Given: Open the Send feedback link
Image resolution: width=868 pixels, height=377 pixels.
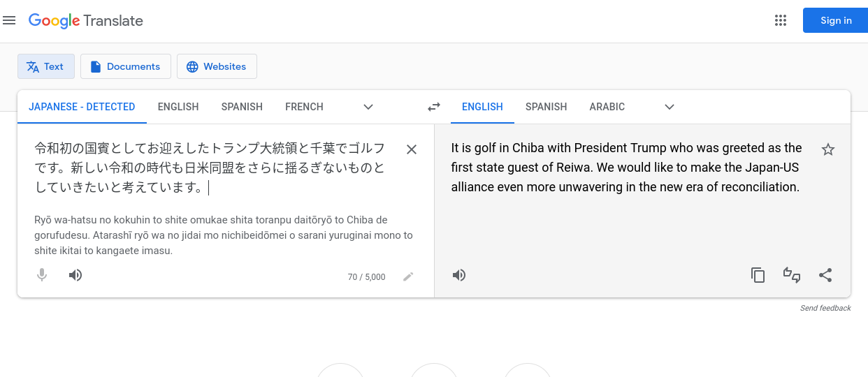Looking at the screenshot, I should click(825, 308).
